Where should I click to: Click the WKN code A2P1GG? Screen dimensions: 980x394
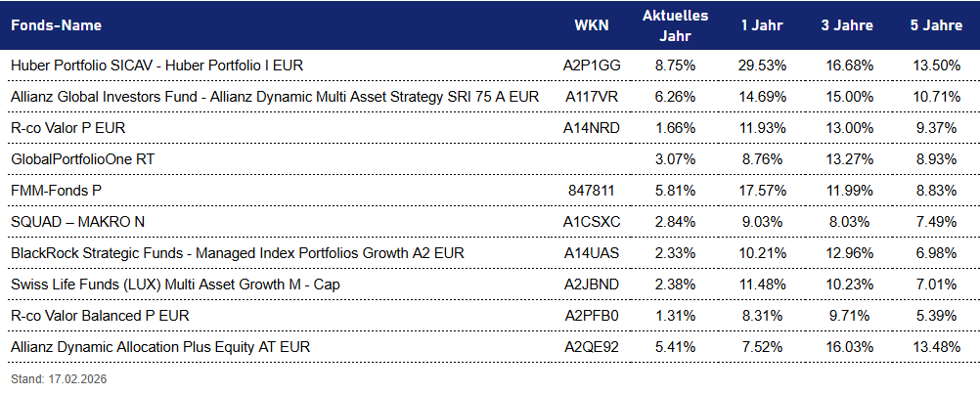(592, 66)
